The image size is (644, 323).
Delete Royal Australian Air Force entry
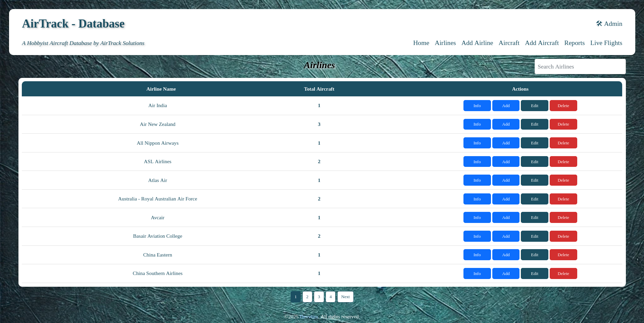(x=563, y=199)
